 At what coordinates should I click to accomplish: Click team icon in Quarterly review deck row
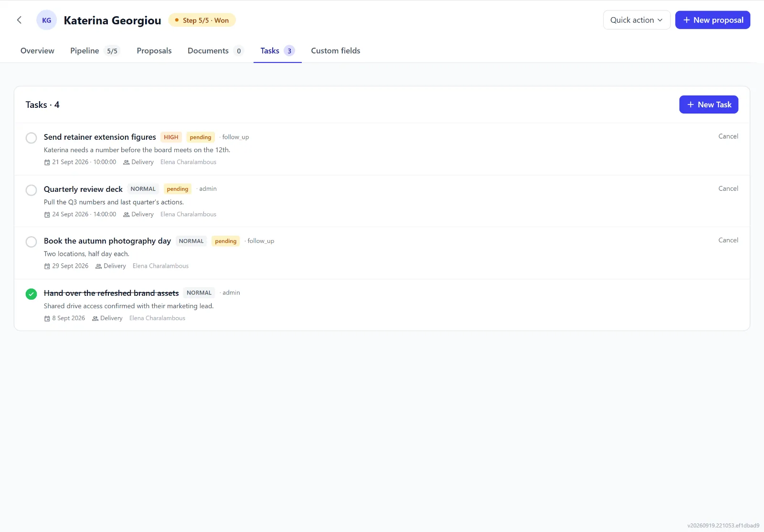coord(127,215)
